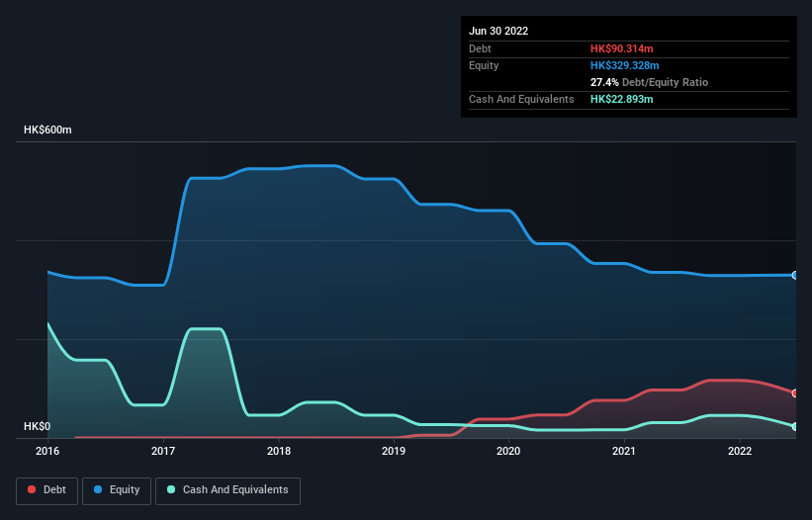Click the red Debt legend dot
Viewport: 812px width, 520px height.
click(32, 489)
